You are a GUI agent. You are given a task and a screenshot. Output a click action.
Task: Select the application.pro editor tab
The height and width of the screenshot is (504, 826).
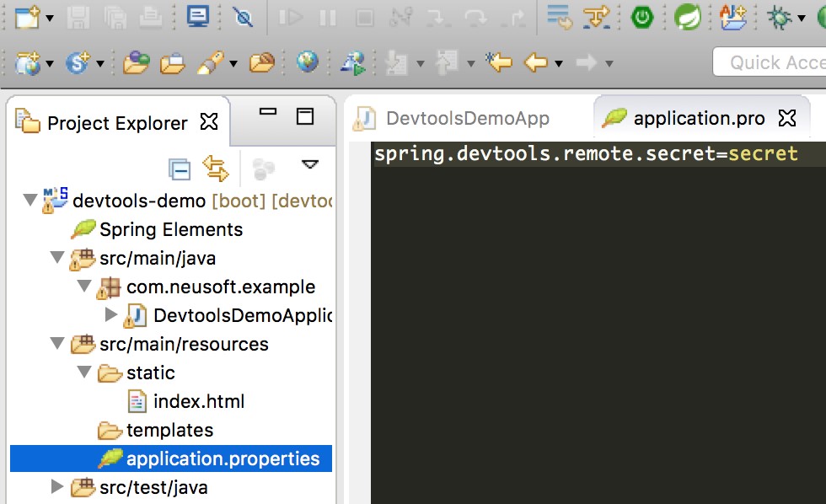[699, 118]
